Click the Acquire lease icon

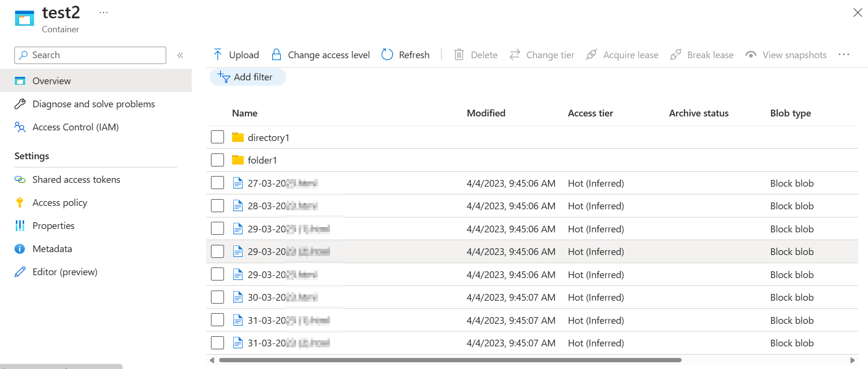tap(592, 55)
